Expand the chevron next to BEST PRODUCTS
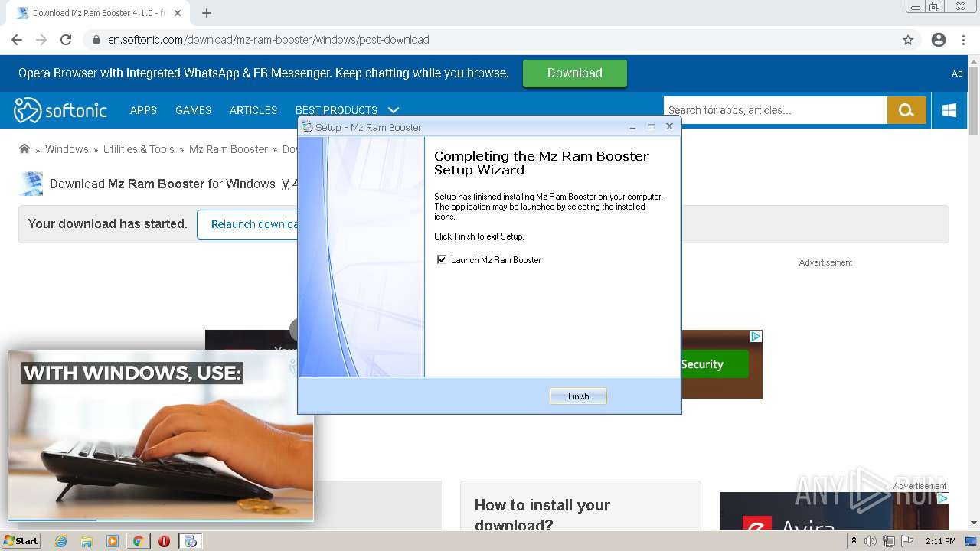The image size is (980, 551). point(394,110)
